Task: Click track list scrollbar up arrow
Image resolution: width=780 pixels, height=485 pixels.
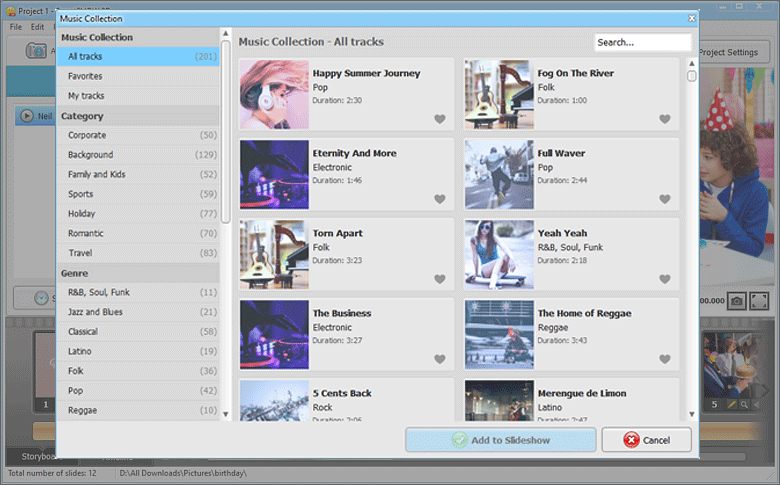Action: (x=691, y=64)
